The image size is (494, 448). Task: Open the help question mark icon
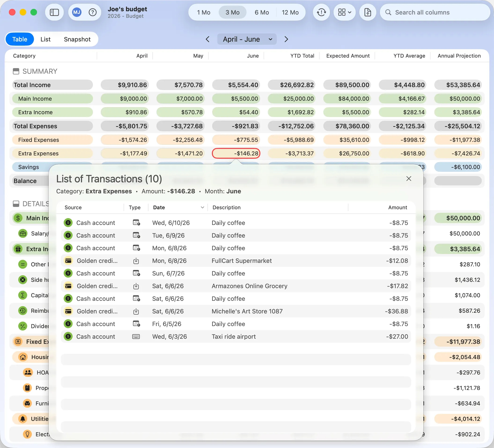click(x=92, y=12)
